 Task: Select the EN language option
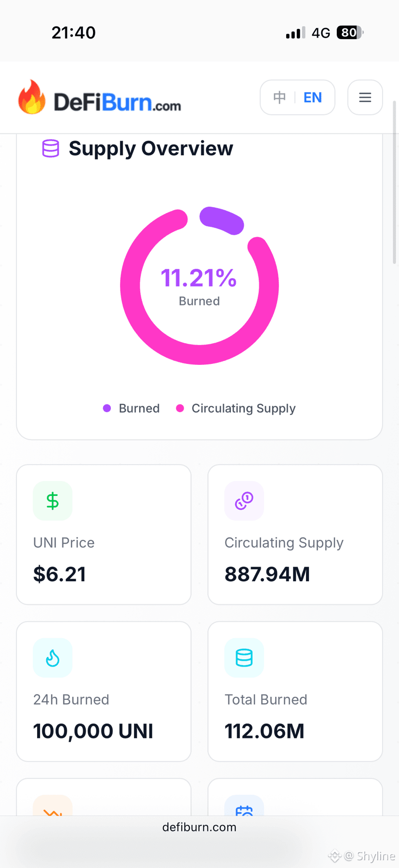(x=312, y=97)
